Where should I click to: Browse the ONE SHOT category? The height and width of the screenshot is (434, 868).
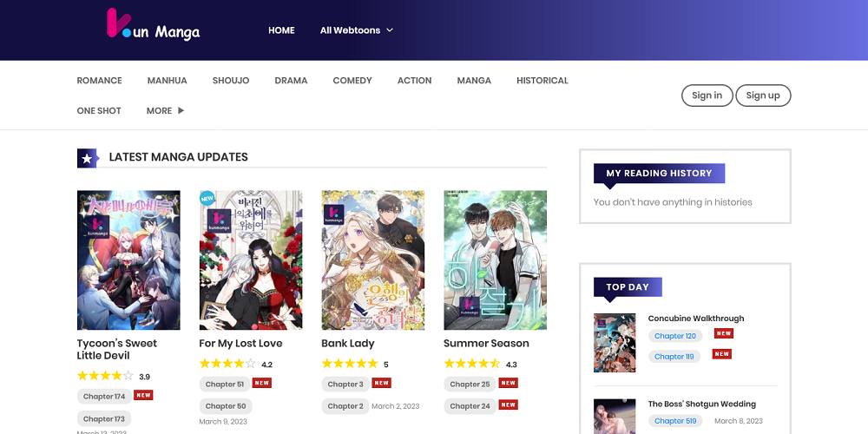point(99,111)
